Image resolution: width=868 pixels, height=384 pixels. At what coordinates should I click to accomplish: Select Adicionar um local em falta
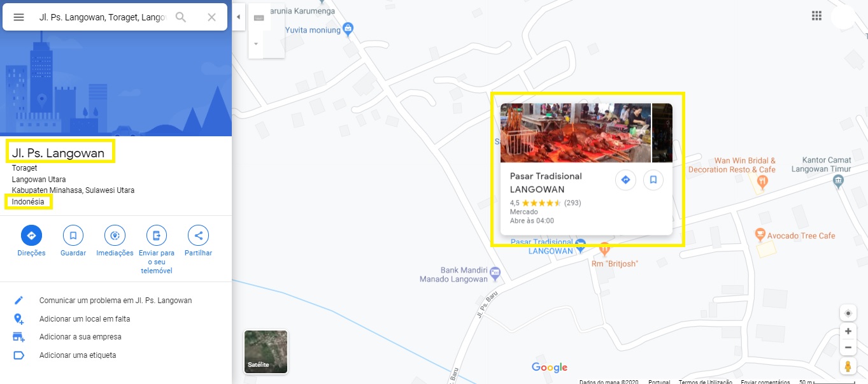coord(85,319)
